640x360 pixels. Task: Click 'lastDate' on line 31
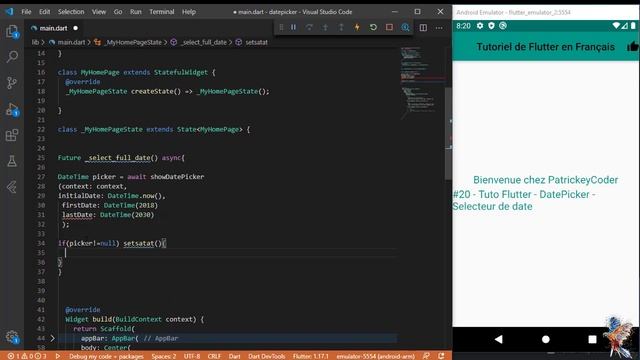click(77, 215)
